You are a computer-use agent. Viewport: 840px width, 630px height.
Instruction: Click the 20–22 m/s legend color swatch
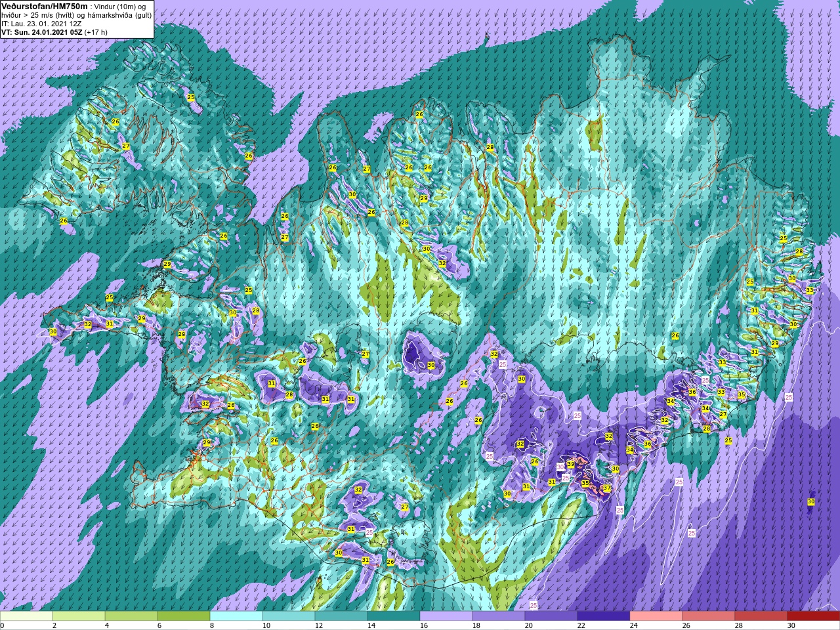(551, 616)
